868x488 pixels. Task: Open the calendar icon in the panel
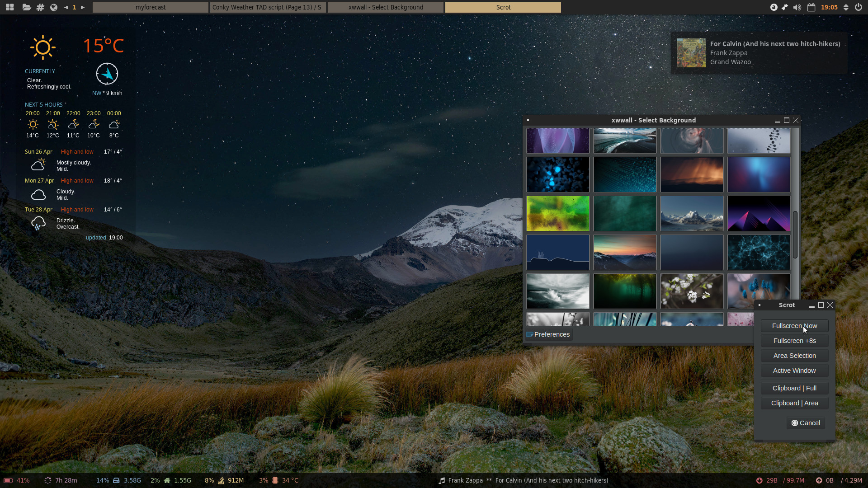811,7
